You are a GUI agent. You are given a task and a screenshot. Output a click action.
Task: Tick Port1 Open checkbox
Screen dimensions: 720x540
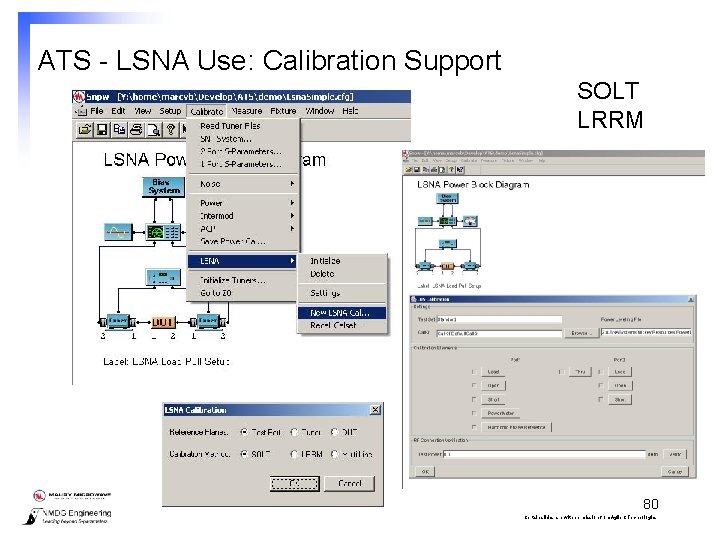[x=474, y=385]
